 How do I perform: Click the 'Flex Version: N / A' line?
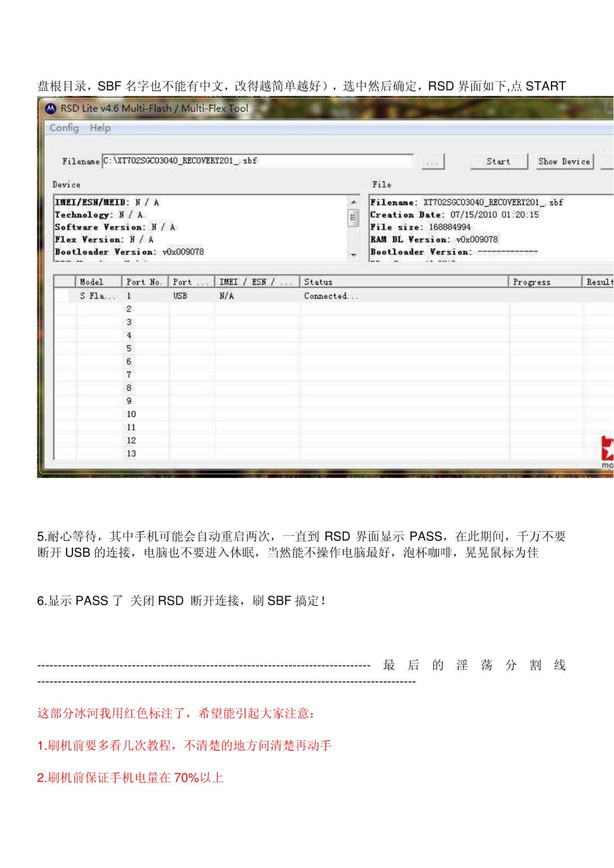[104, 239]
